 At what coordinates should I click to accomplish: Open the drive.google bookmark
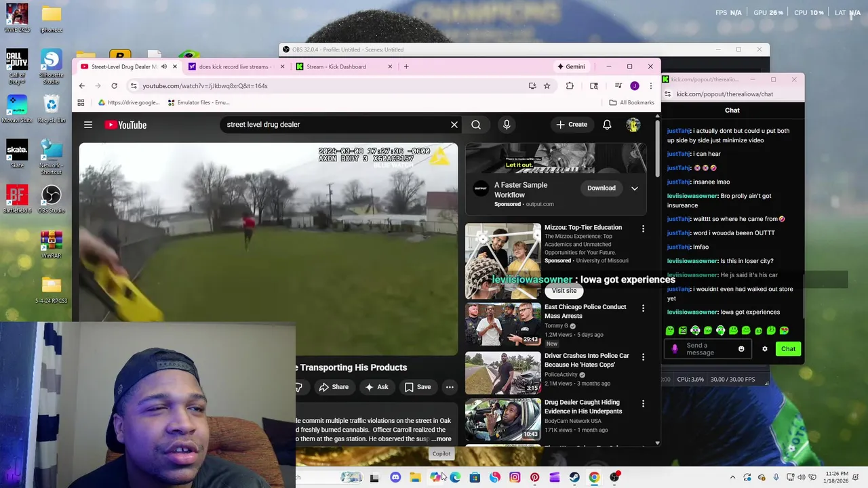click(x=129, y=102)
